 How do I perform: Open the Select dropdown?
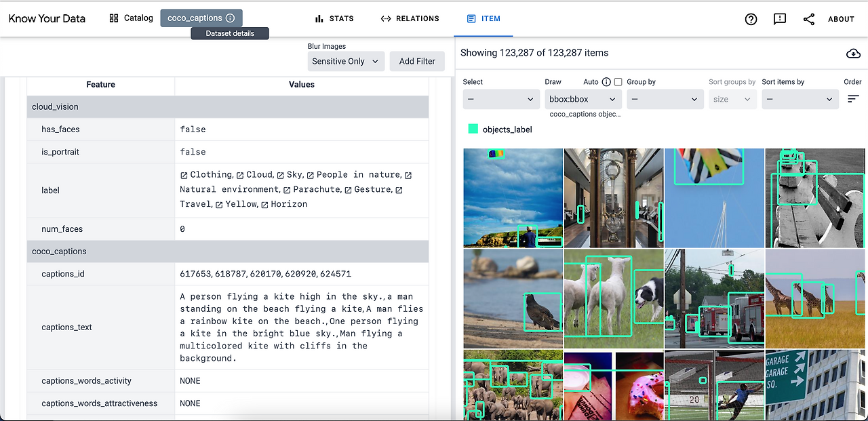pyautogui.click(x=501, y=99)
